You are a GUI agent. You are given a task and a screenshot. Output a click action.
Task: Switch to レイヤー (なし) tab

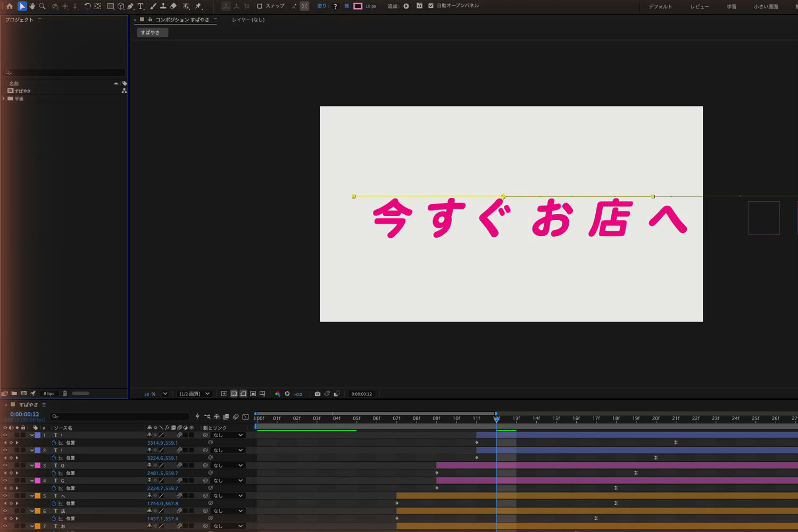pyautogui.click(x=248, y=20)
